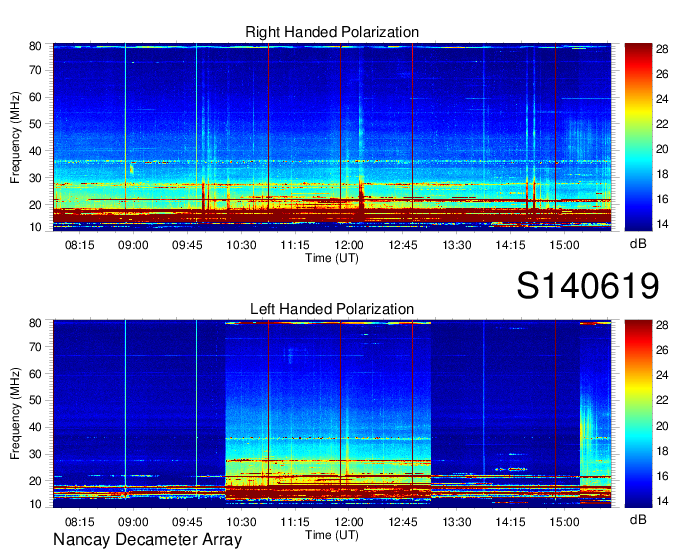Viewport: 680px width, 552px height.
Task: Click the 70 MHz tick on Left Handed panel
Action: tap(35, 347)
